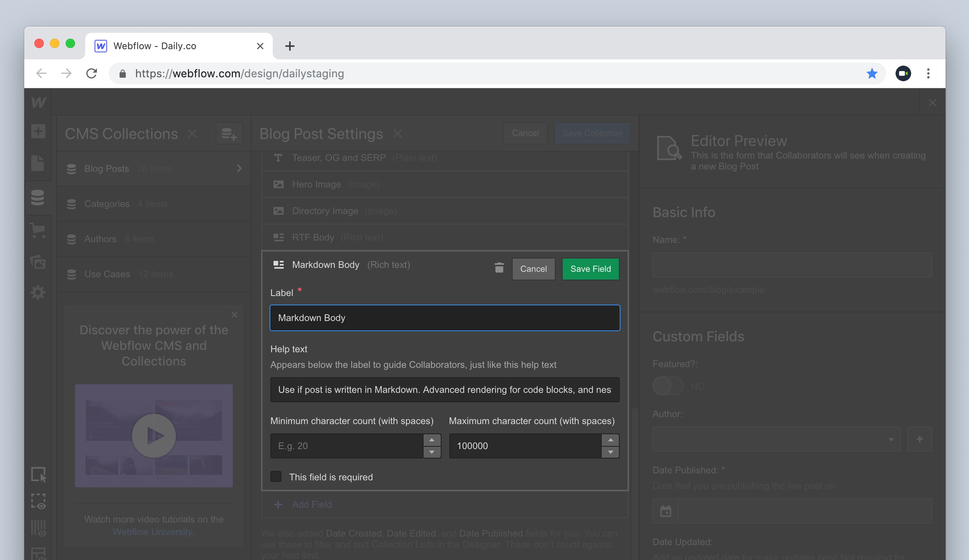This screenshot has height=560, width=969.
Task: Reload the page in the browser
Action: (x=91, y=73)
